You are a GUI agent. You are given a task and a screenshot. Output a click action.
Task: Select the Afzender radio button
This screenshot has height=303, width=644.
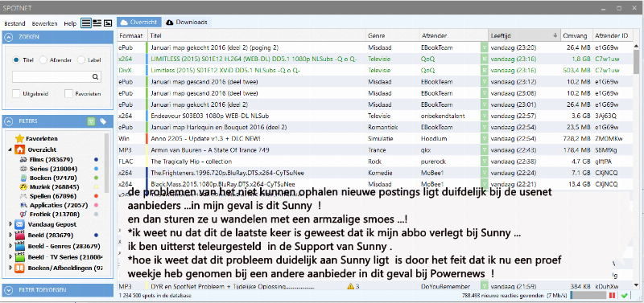click(43, 59)
